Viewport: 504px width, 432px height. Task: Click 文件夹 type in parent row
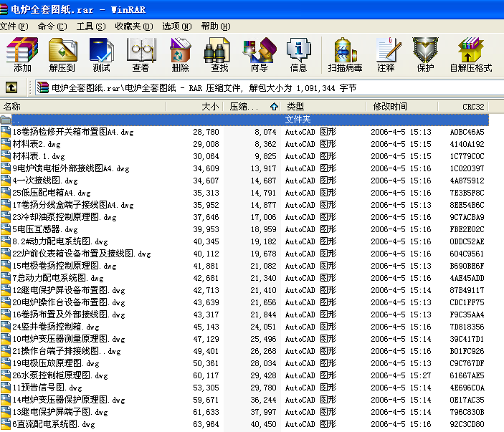[x=298, y=120]
